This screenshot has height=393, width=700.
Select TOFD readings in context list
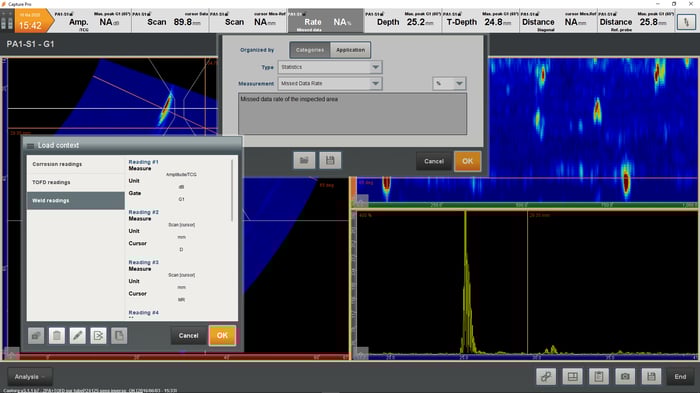coord(75,182)
